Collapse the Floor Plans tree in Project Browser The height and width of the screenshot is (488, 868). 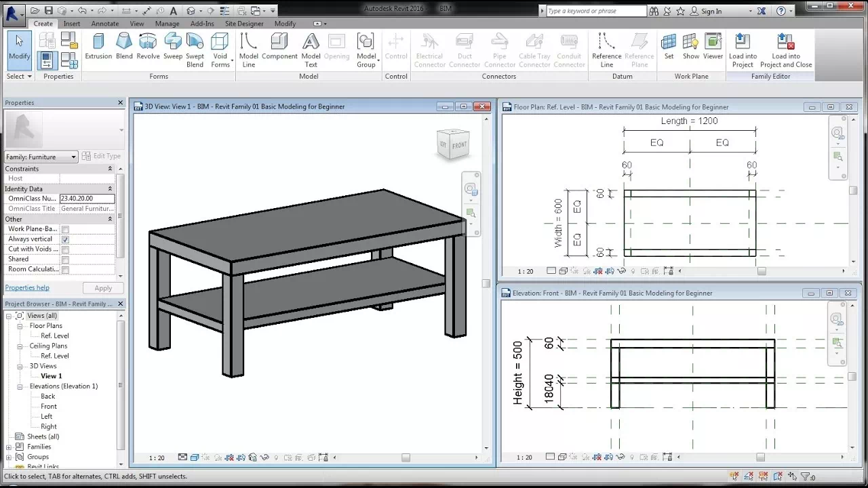click(20, 325)
